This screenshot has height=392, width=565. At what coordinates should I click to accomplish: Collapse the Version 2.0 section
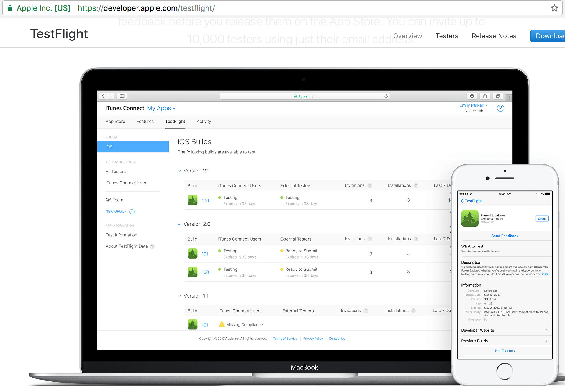tap(179, 224)
